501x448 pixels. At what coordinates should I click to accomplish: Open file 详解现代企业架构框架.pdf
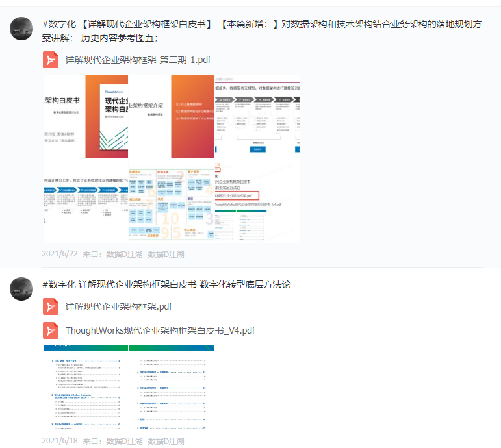(x=118, y=306)
